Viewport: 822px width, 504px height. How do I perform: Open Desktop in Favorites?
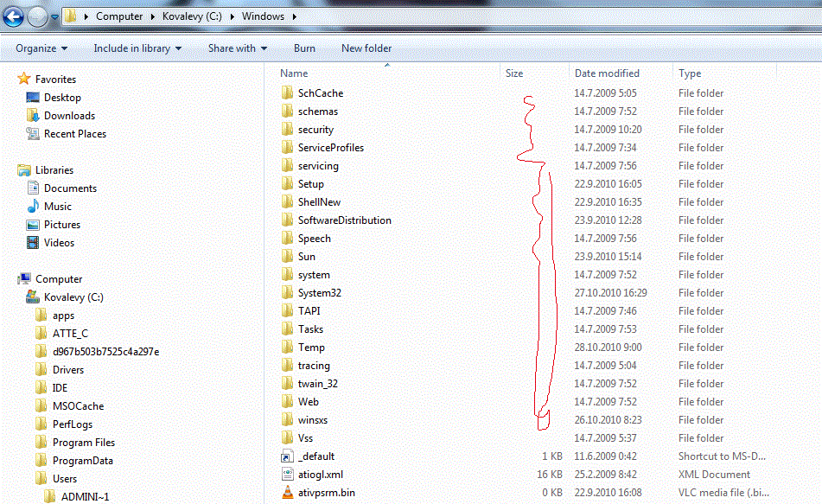pos(62,98)
